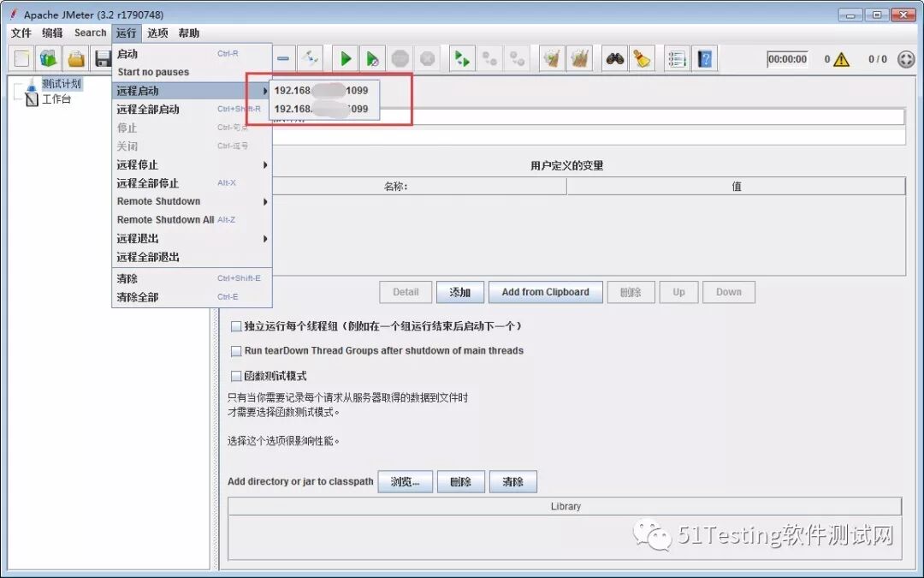
Task: Click the Toggle enable/disable toolbar icon
Action: (x=310, y=58)
